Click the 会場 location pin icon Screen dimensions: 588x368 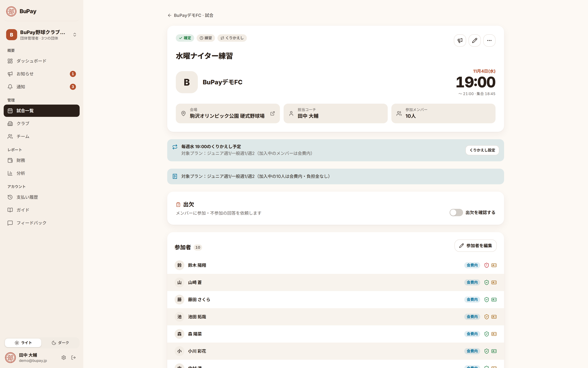(183, 113)
